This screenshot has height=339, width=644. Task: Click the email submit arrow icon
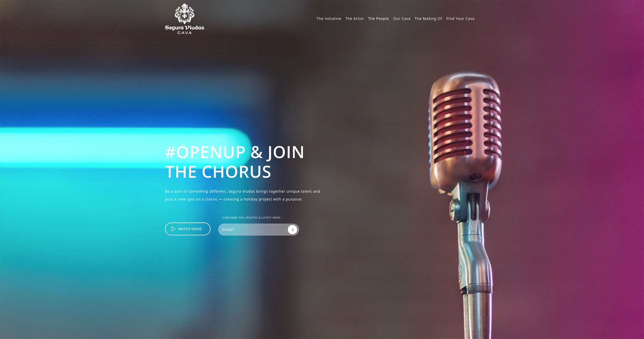pos(292,230)
